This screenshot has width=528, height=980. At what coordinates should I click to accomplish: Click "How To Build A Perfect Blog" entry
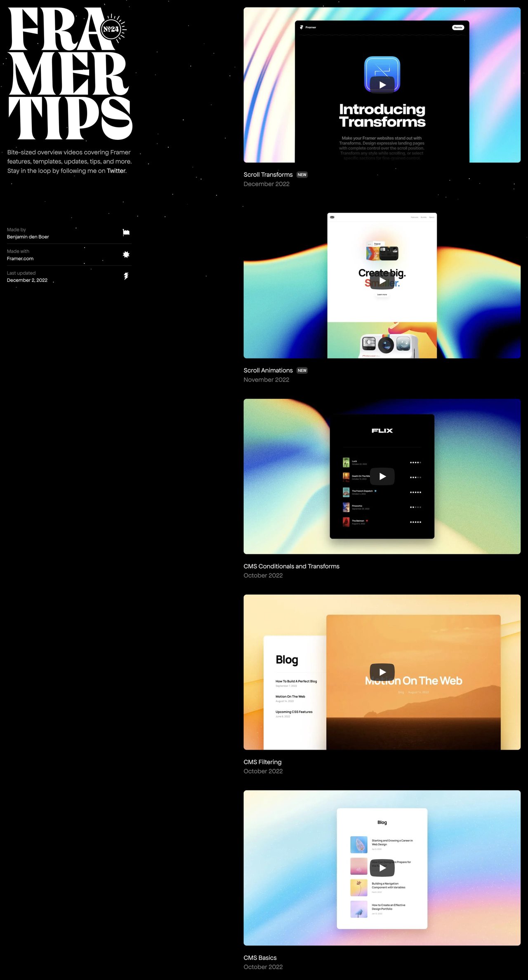point(296,683)
